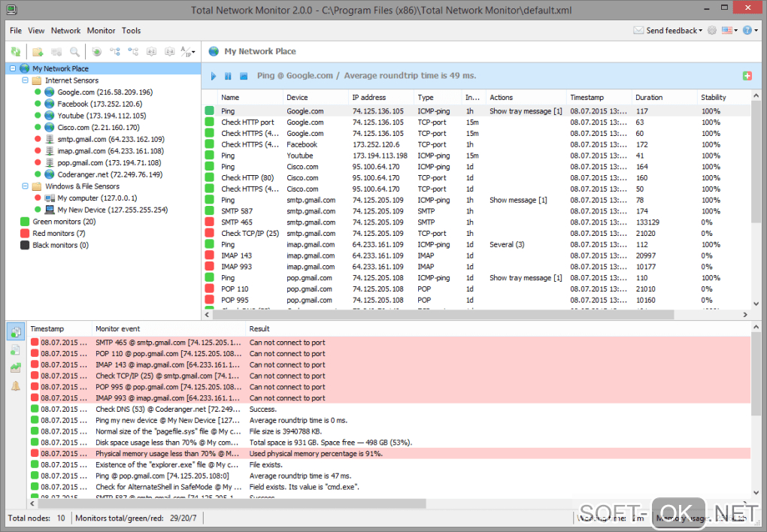767x532 pixels.
Task: Open the A/IP display mode dropdown
Action: point(188,51)
